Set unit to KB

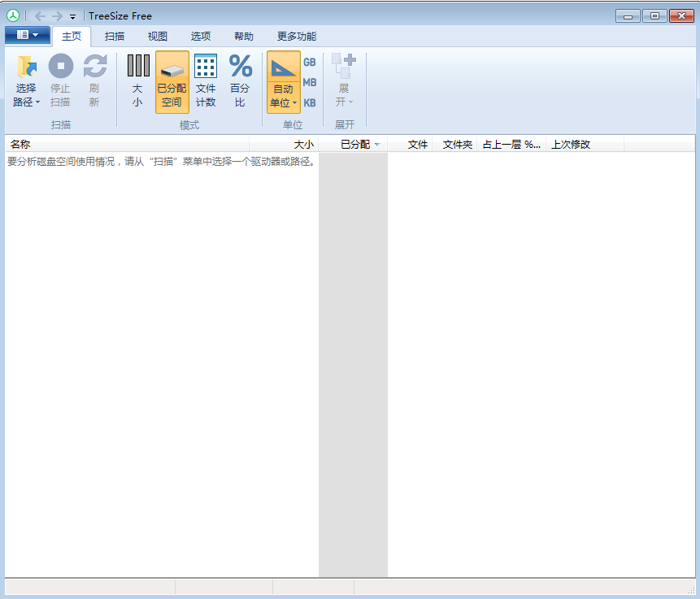point(310,103)
